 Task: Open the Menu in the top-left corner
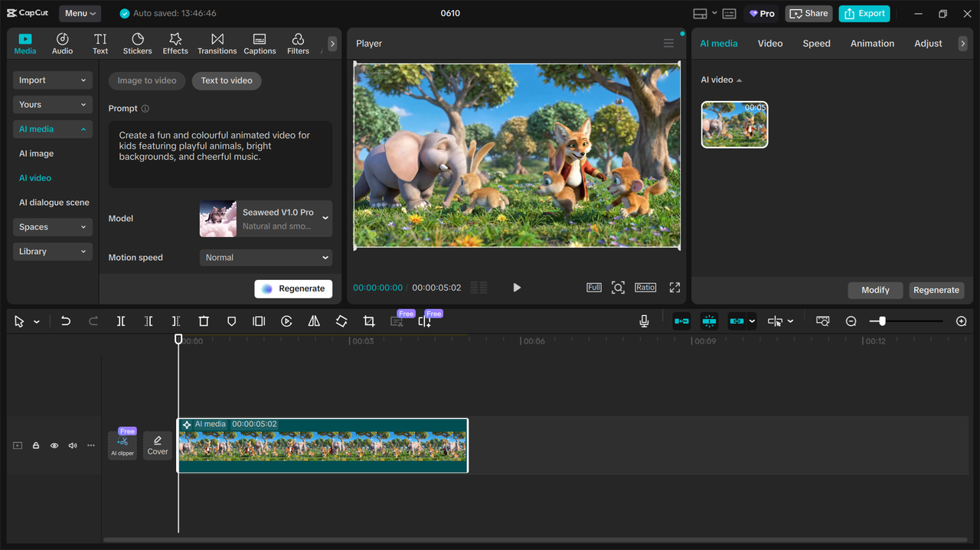(79, 13)
